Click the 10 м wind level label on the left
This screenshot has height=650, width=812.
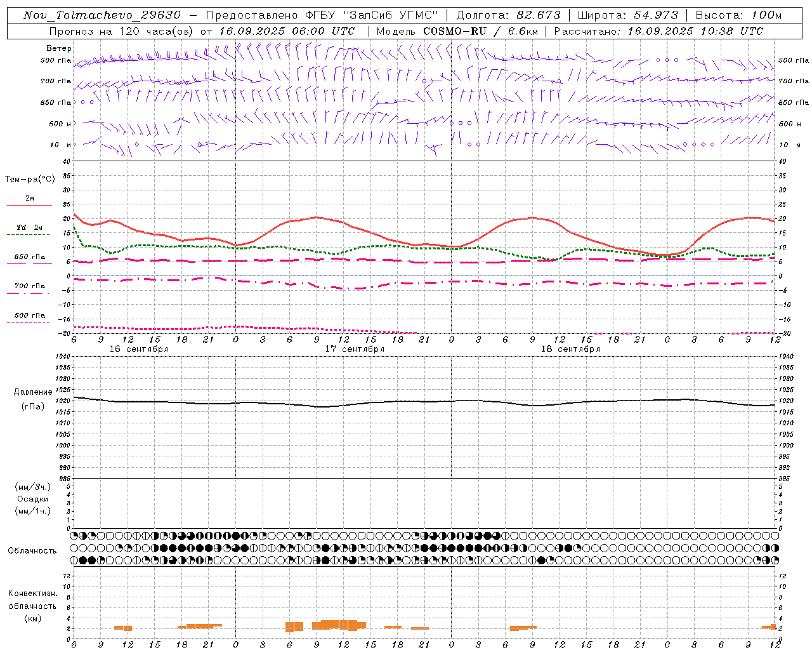coord(61,145)
